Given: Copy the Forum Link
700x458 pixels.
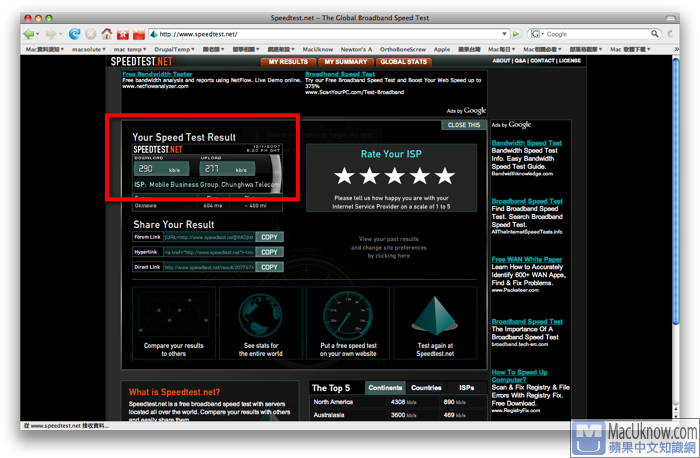Looking at the screenshot, I should pyautogui.click(x=269, y=237).
